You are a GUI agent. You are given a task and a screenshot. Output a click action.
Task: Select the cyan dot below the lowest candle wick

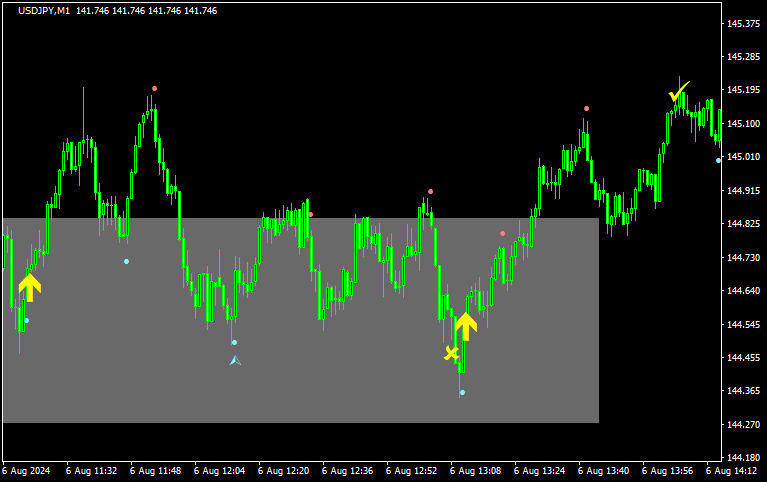[x=462, y=393]
